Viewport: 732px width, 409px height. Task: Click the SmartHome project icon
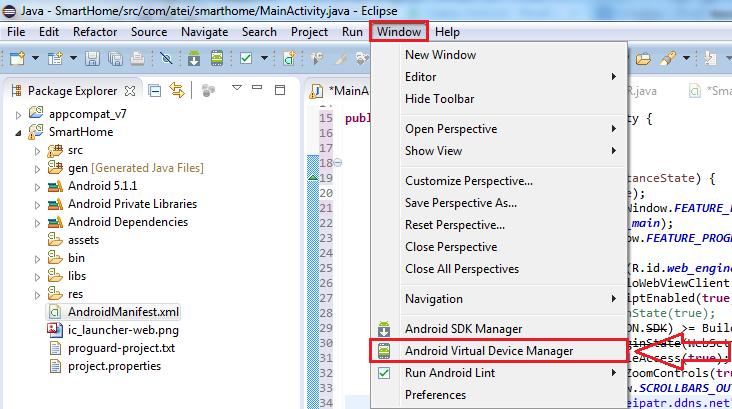[36, 132]
